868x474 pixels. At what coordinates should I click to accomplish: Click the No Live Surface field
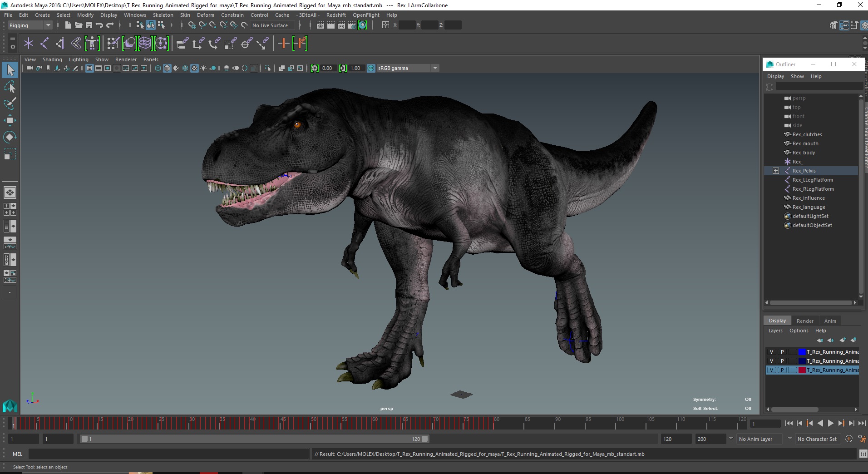[273, 25]
